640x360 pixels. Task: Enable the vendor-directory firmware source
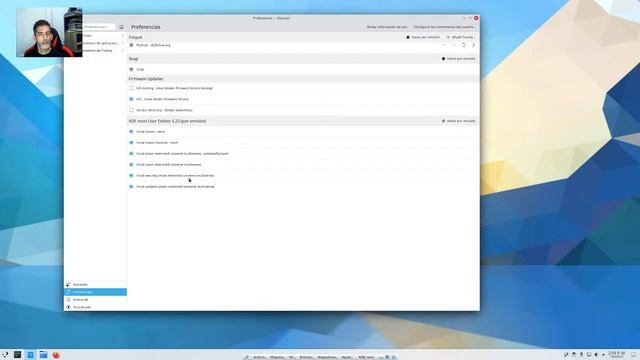[131, 110]
